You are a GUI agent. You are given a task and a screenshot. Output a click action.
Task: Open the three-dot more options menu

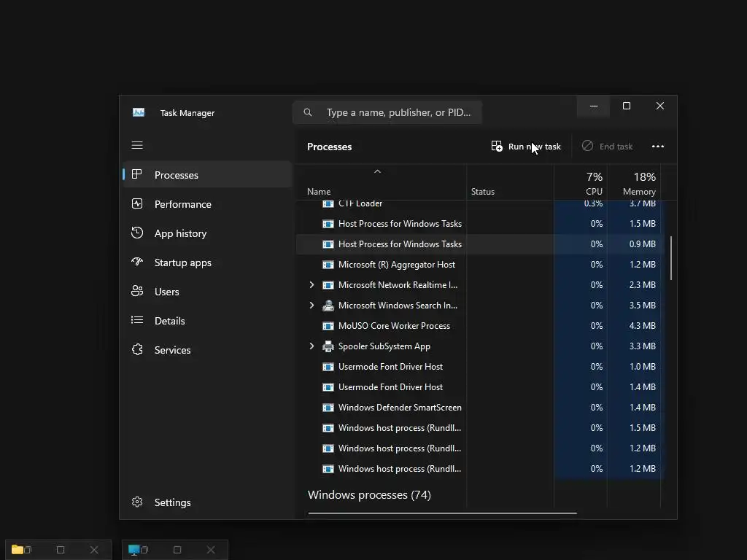pos(658,146)
